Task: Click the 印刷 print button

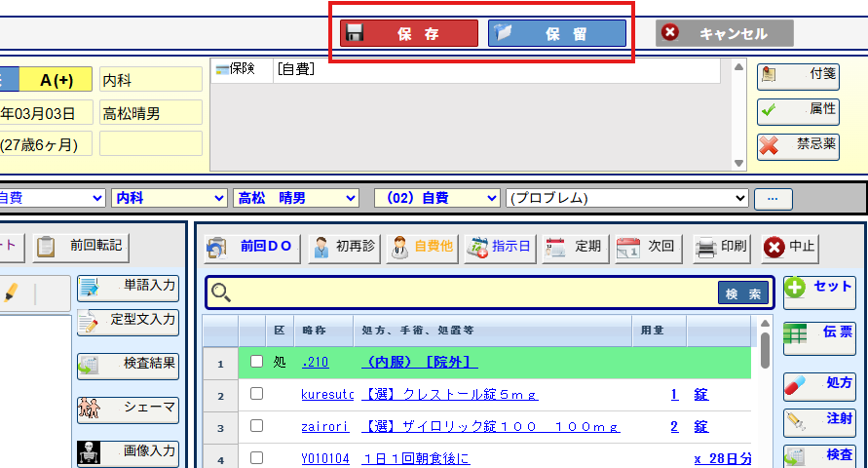Action: click(721, 247)
